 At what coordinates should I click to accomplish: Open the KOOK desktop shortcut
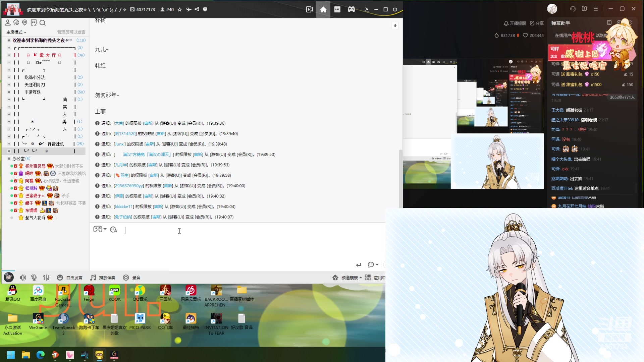coord(114,294)
